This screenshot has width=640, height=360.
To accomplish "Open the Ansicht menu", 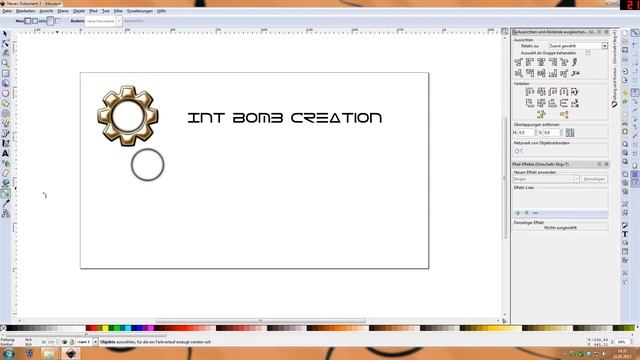I will (x=46, y=11).
